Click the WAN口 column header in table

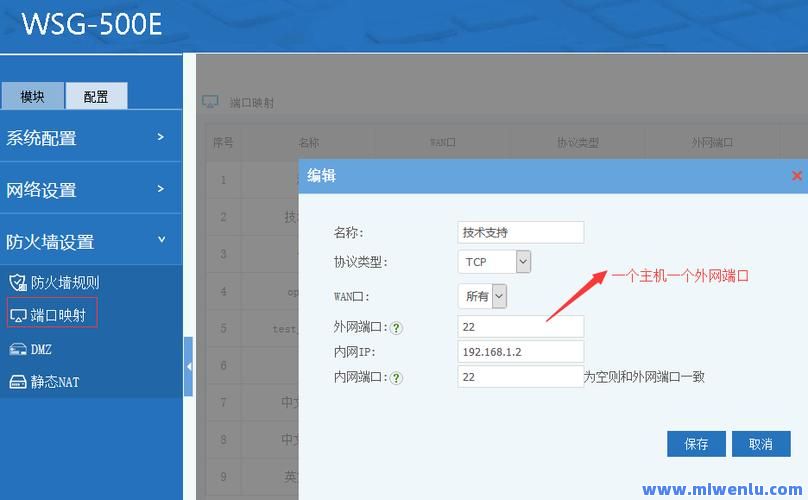pos(443,142)
